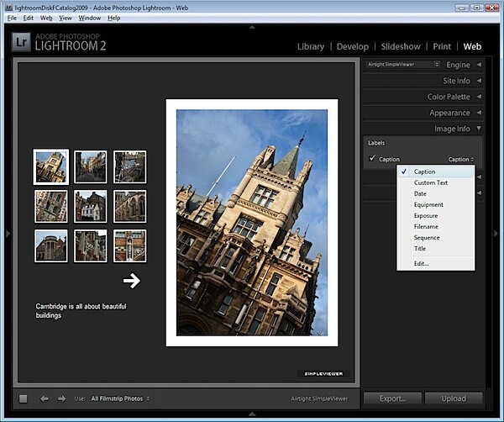This screenshot has width=504, height=422.
Task: Switch to the Print module
Action: pyautogui.click(x=442, y=46)
